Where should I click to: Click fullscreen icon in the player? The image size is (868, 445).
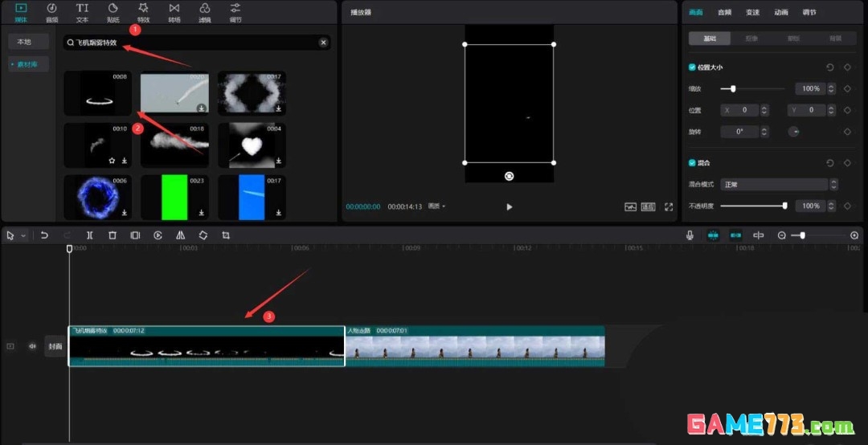[669, 206]
